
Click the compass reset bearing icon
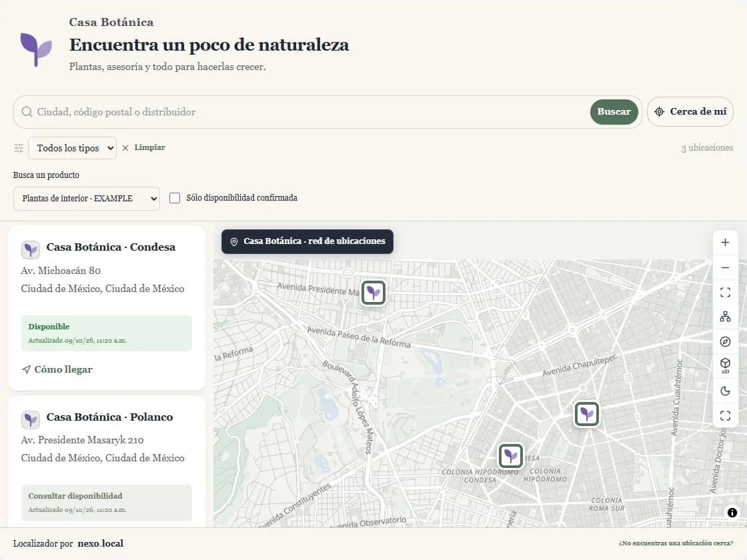[725, 341]
